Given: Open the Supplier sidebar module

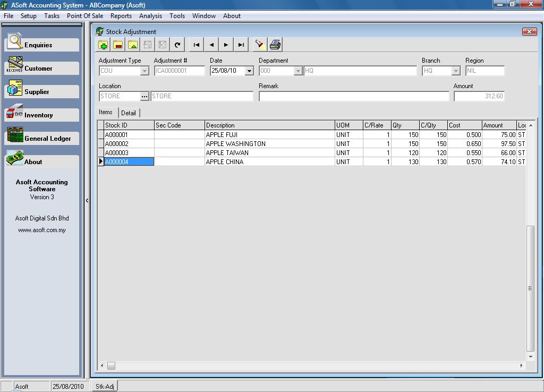Looking at the screenshot, I should (41, 91).
